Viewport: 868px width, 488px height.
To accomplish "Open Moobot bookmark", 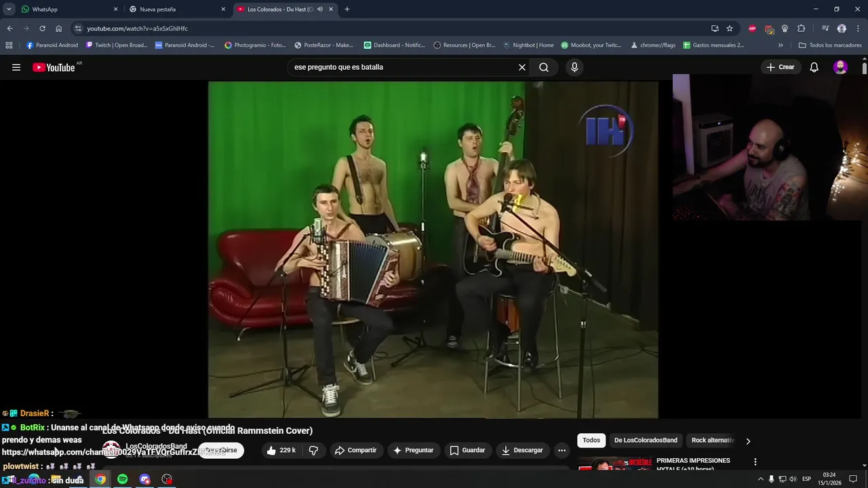I will tap(591, 45).
